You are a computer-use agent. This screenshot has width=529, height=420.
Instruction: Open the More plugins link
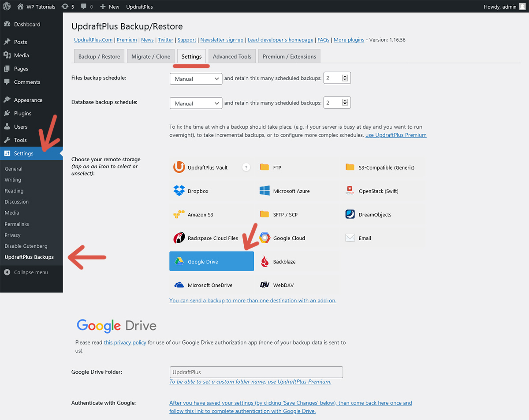pyautogui.click(x=349, y=40)
